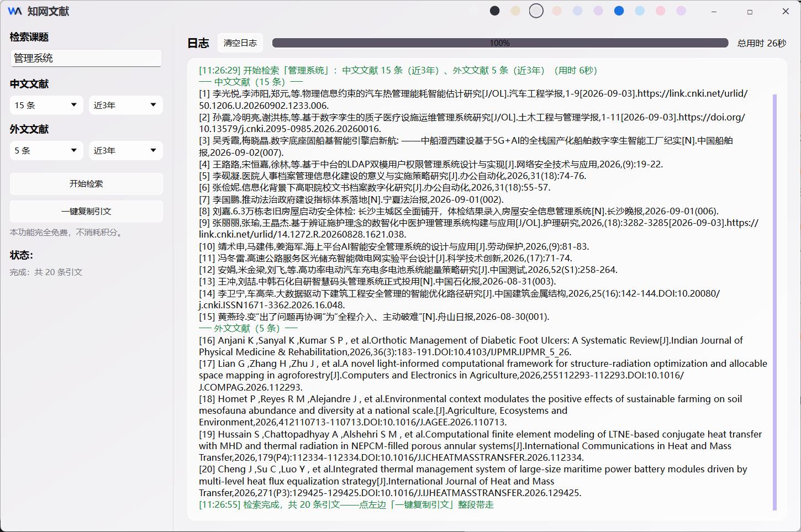The width and height of the screenshot is (801, 532).
Task: Click citation [11] 冯冬雷 高速公路服务区
Action: click(386, 258)
